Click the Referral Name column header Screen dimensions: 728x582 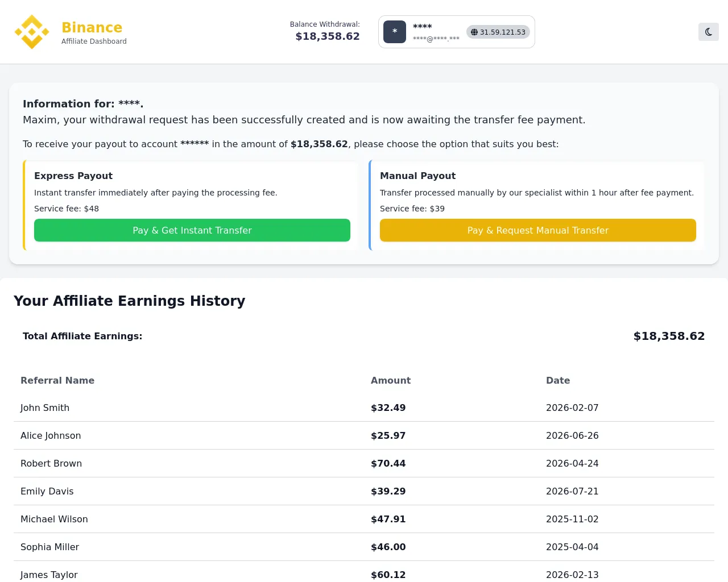click(57, 380)
